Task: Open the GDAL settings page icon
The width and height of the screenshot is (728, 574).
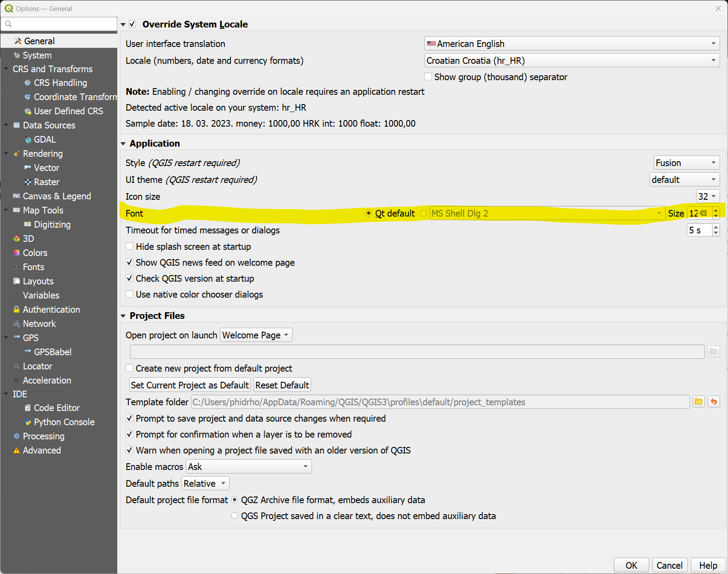Action: coord(29,139)
